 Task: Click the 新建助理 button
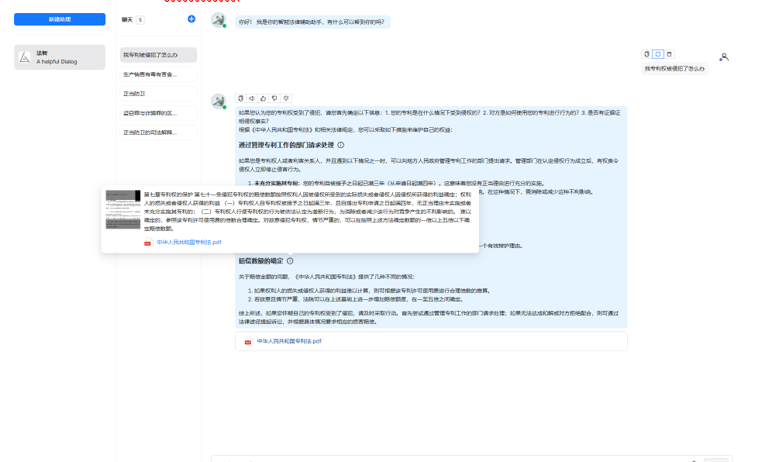coord(60,19)
